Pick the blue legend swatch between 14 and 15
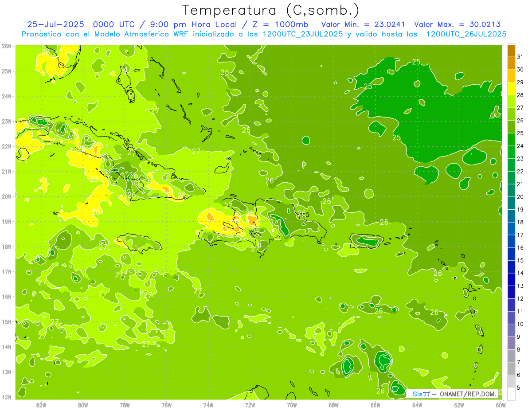The width and height of the screenshot is (532, 411). [511, 267]
